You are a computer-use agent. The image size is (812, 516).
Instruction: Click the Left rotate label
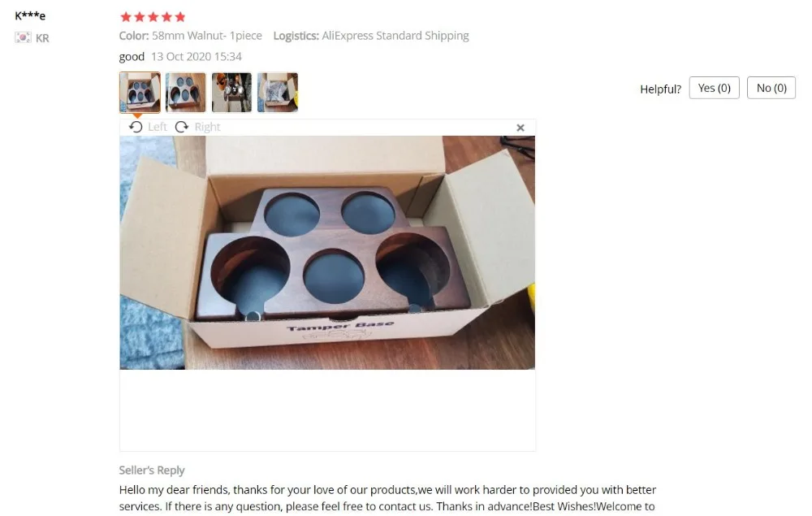coord(158,127)
